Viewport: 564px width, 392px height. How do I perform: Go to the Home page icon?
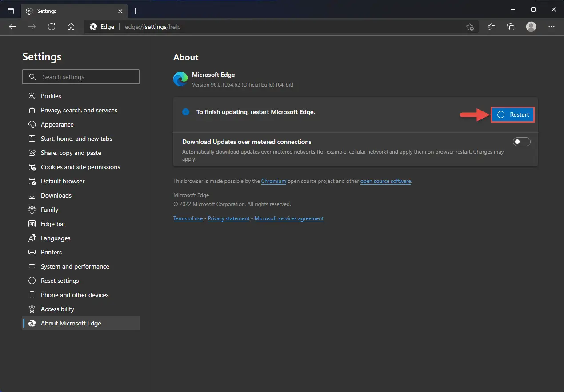71,27
